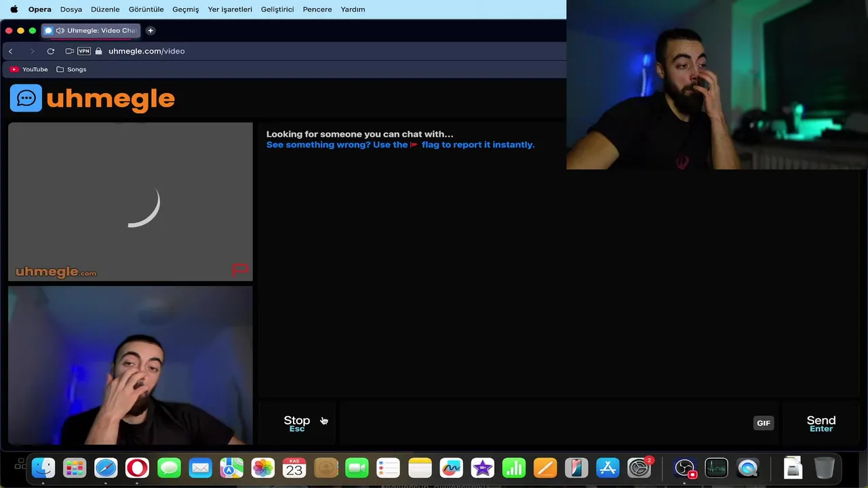Open the Geçmiş menu
Image resolution: width=868 pixels, height=488 pixels.
(186, 9)
